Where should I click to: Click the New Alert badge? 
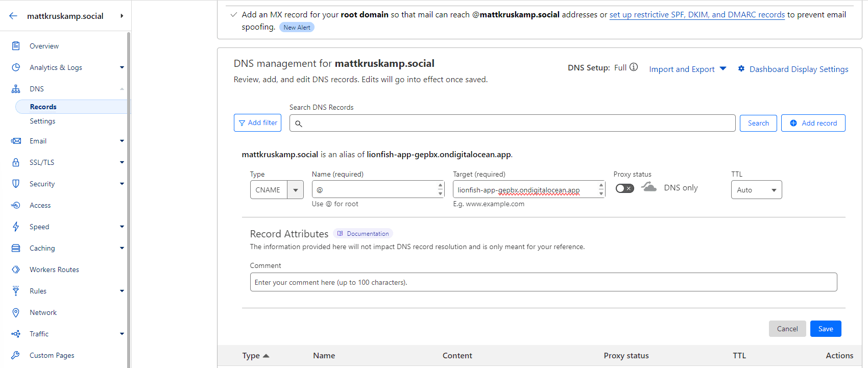(297, 27)
